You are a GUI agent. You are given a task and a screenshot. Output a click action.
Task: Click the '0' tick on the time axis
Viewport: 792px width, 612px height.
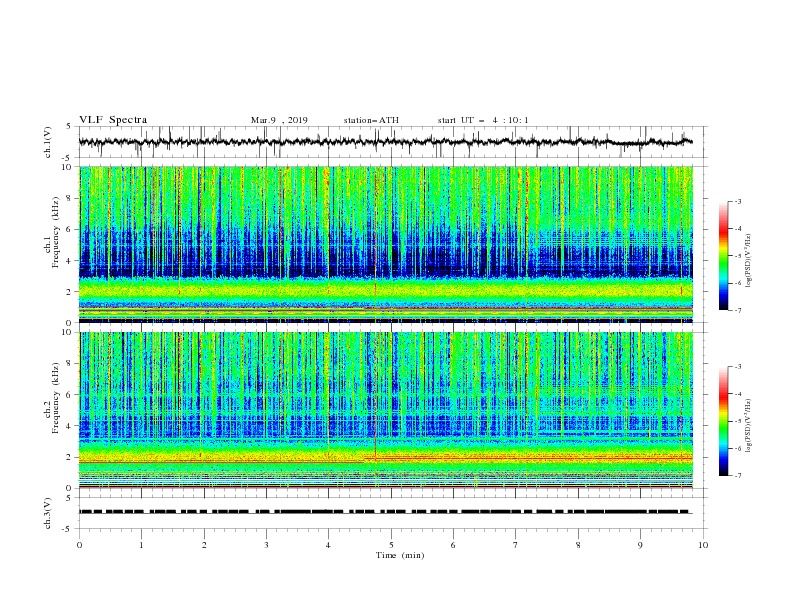click(x=79, y=545)
